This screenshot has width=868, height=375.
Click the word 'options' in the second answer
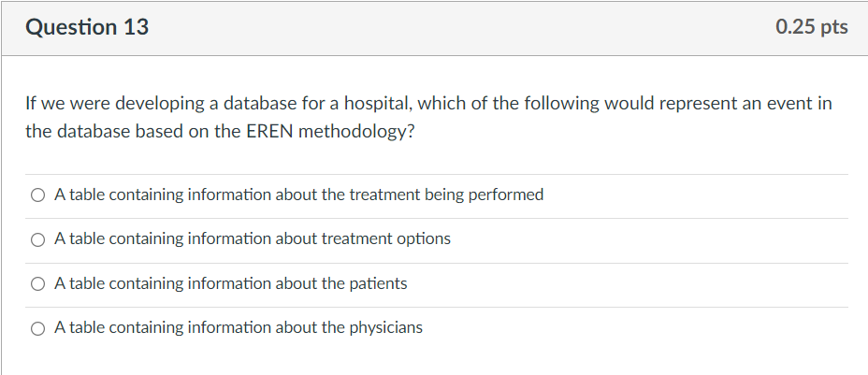pos(424,239)
